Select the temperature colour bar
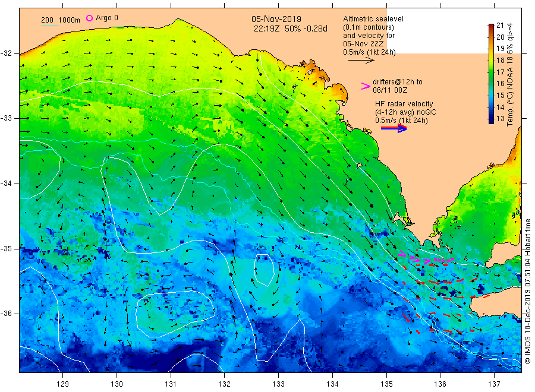The height and width of the screenshot is (392, 535). point(491,74)
